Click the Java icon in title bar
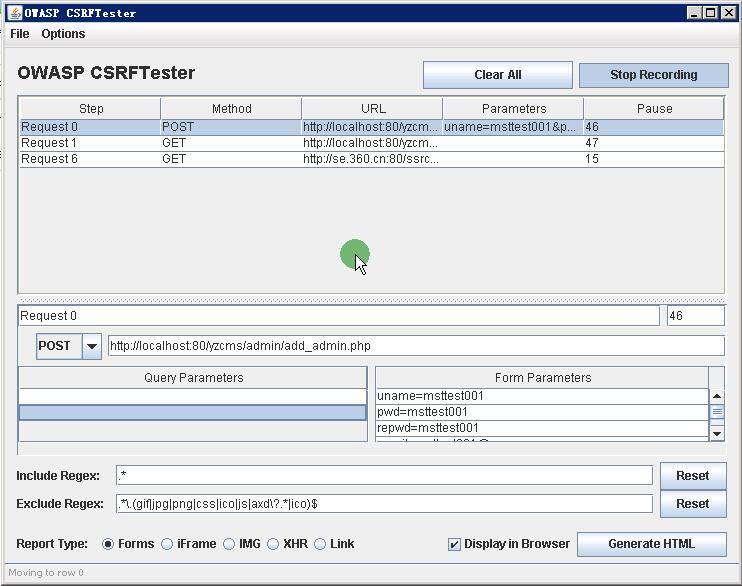This screenshot has height=586, width=742. click(15, 13)
